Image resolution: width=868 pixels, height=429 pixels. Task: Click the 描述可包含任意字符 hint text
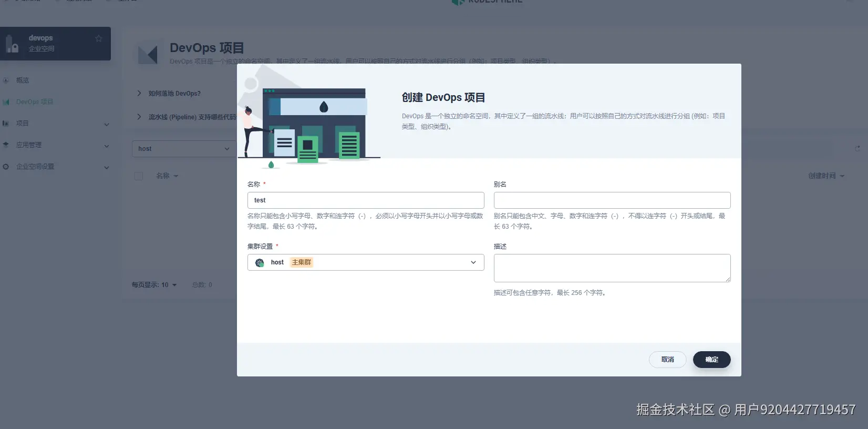click(x=551, y=293)
